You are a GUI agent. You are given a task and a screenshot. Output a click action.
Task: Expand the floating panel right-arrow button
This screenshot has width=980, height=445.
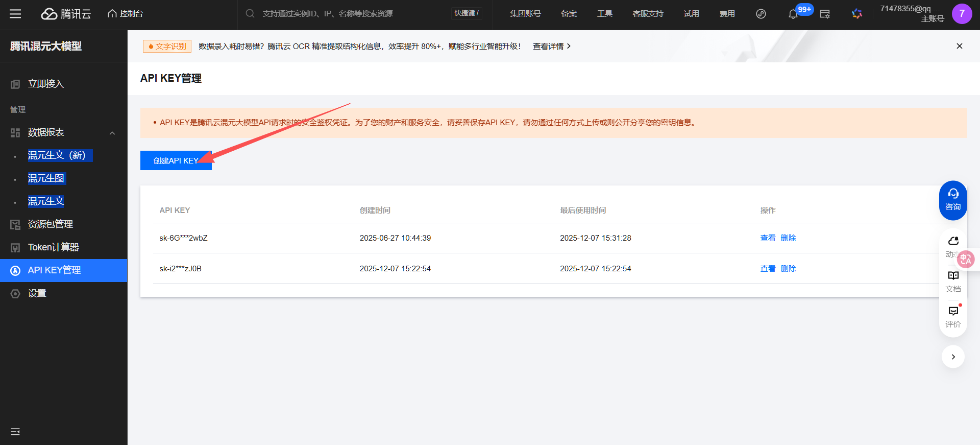click(953, 357)
